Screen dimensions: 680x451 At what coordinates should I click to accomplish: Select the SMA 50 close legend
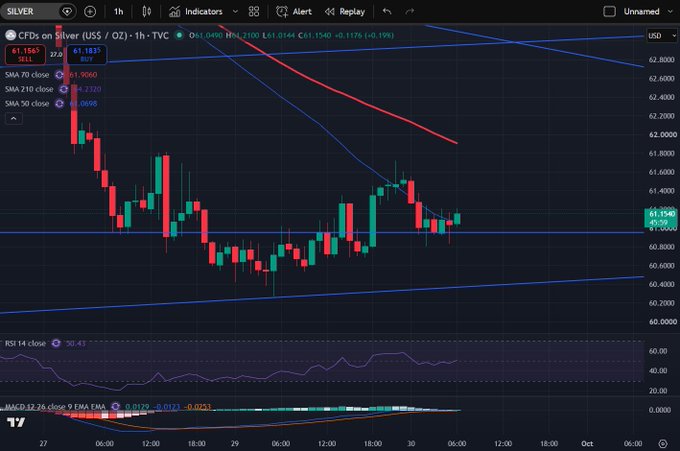(x=27, y=104)
